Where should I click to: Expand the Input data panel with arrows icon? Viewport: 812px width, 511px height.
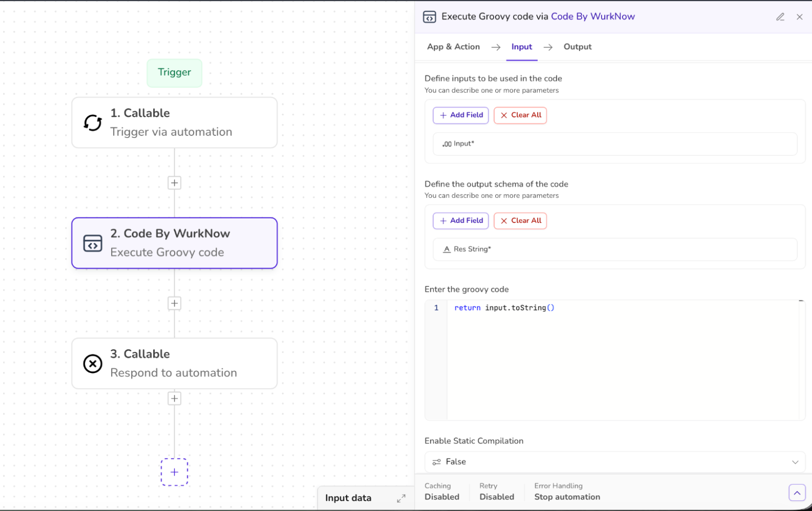tap(401, 498)
